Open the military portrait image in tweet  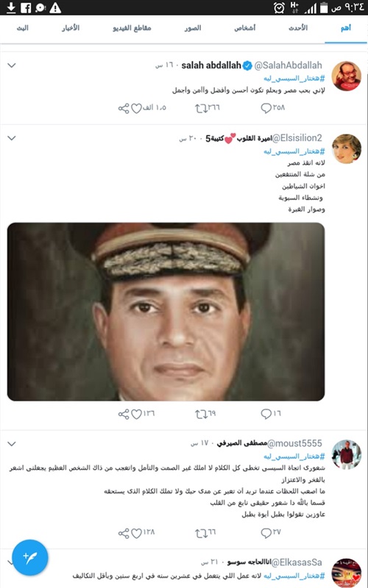(x=166, y=312)
